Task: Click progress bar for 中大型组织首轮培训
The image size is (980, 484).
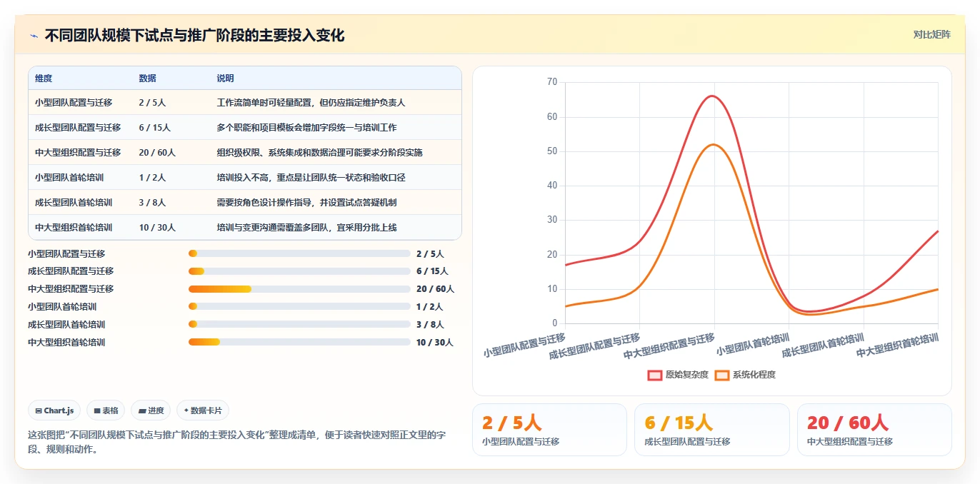Action: point(299,342)
